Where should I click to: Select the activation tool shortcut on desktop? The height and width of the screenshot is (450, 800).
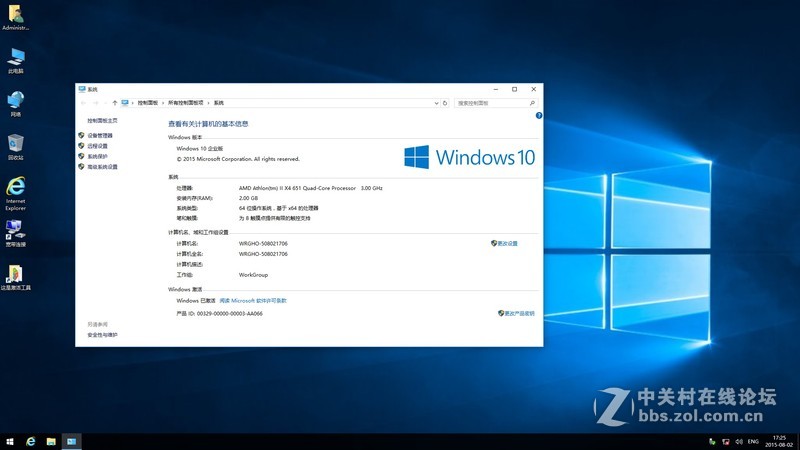click(x=15, y=277)
